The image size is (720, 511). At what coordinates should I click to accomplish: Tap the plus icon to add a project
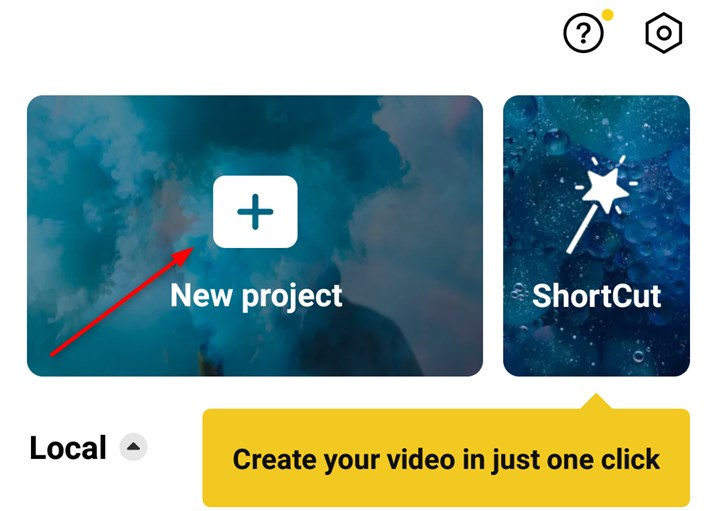(255, 212)
